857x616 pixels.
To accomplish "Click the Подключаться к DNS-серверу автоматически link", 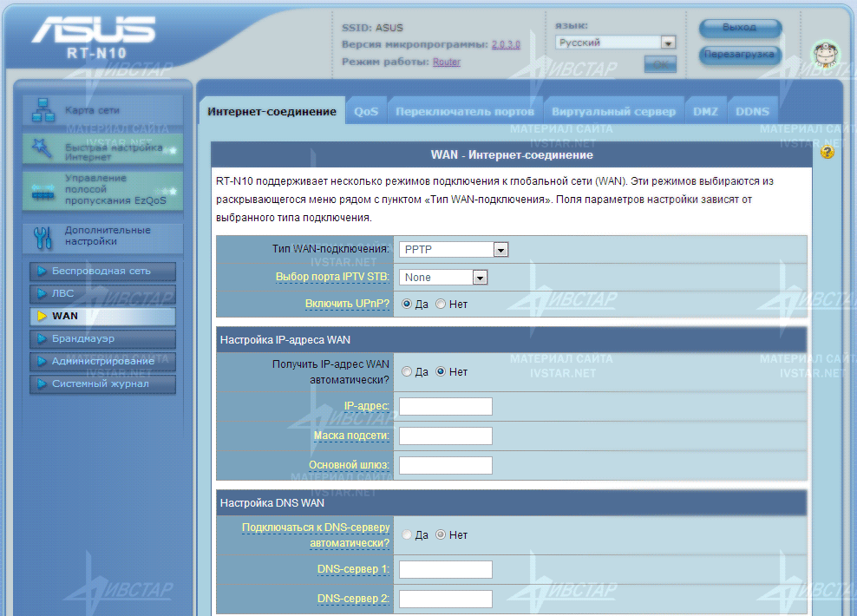I will pyautogui.click(x=316, y=535).
